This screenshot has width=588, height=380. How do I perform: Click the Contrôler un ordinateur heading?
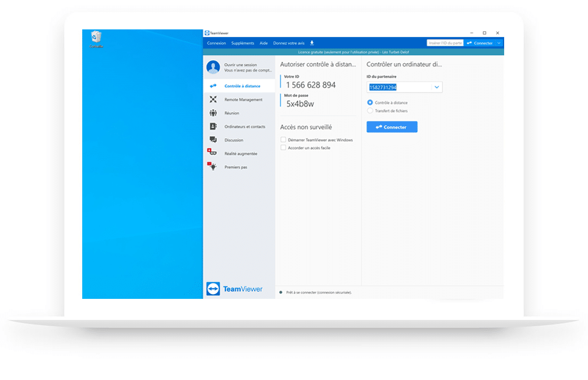(x=404, y=64)
